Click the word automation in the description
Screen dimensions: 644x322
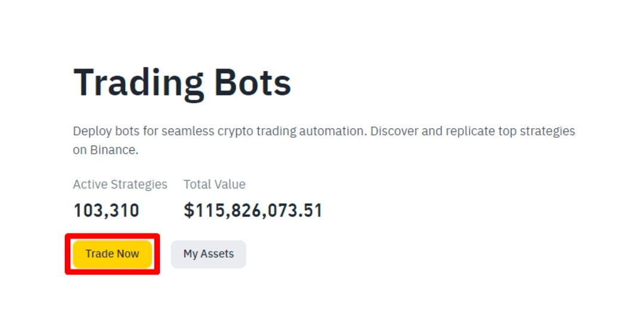click(333, 131)
